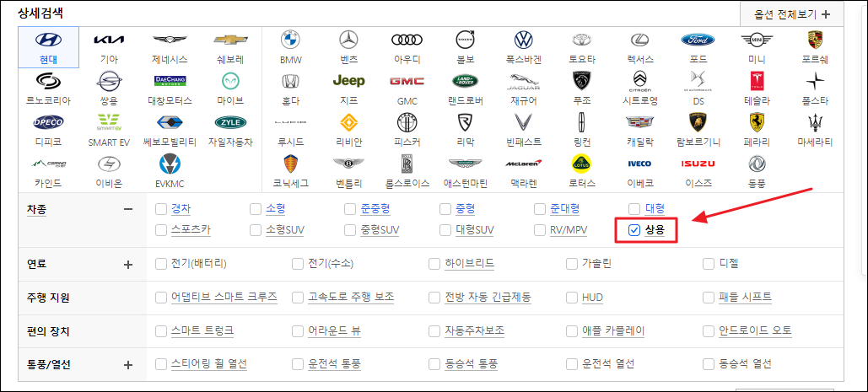Select the Chevrolet (쉐보레) logo
Viewport: 868px width, 392px height.
pyautogui.click(x=230, y=40)
